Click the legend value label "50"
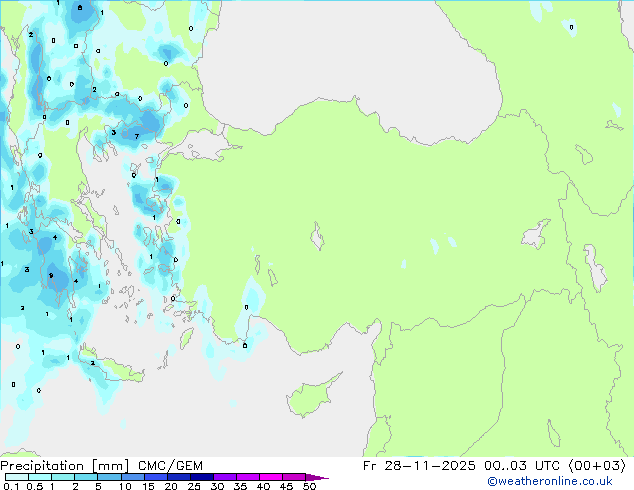 pos(309,486)
